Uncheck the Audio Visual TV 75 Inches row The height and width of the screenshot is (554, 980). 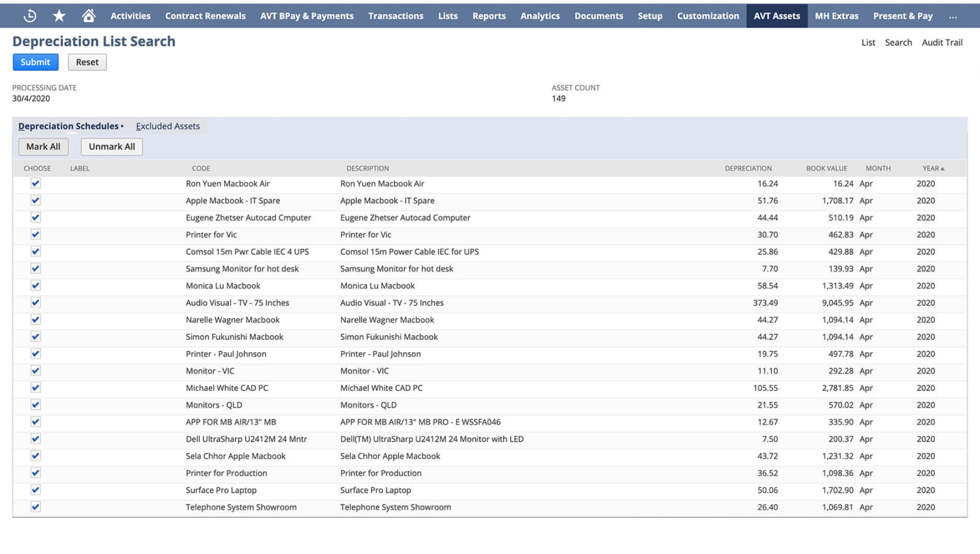pos(35,302)
